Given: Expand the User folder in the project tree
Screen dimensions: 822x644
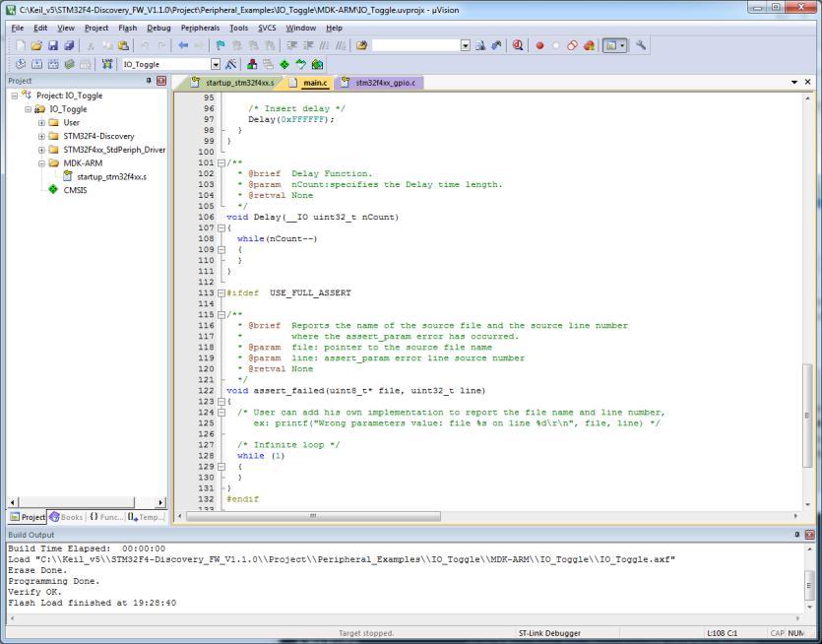Looking at the screenshot, I should point(41,123).
